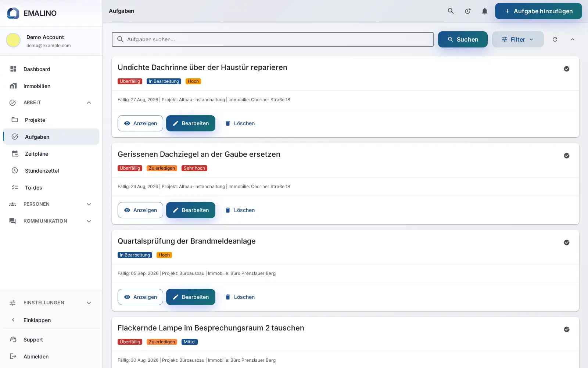This screenshot has width=588, height=368.
Task: Expand the EINSTELLUNGEN section
Action: point(51,303)
